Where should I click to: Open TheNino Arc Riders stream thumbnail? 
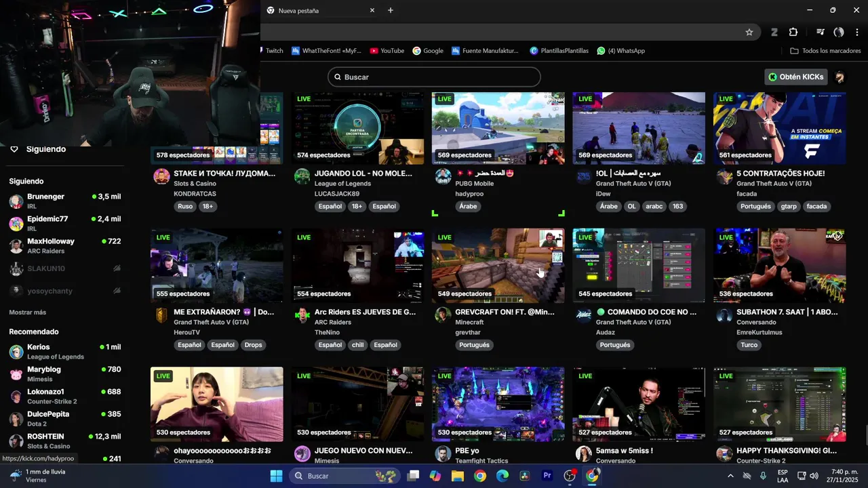(357, 266)
